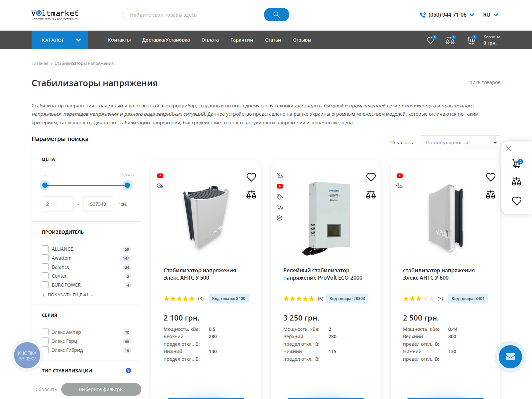Click compare scales icon in floating side panel
The width and height of the screenshot is (532, 399).
click(x=517, y=182)
